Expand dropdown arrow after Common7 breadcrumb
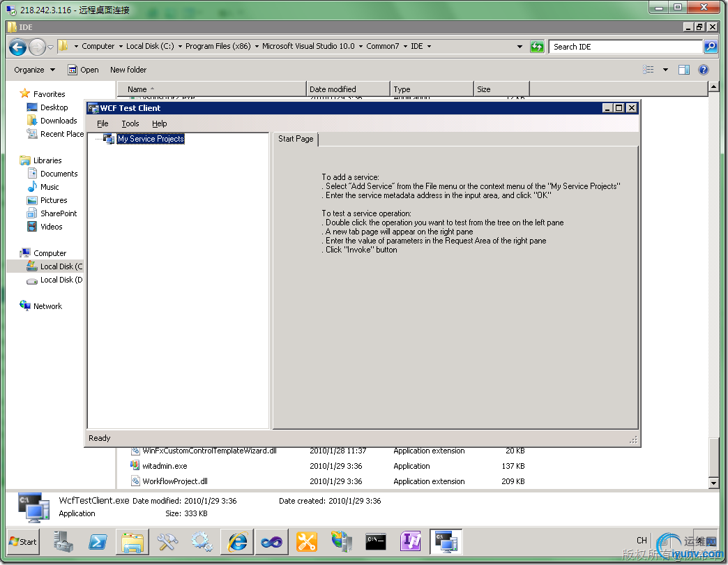The height and width of the screenshot is (565, 728). [x=405, y=47]
